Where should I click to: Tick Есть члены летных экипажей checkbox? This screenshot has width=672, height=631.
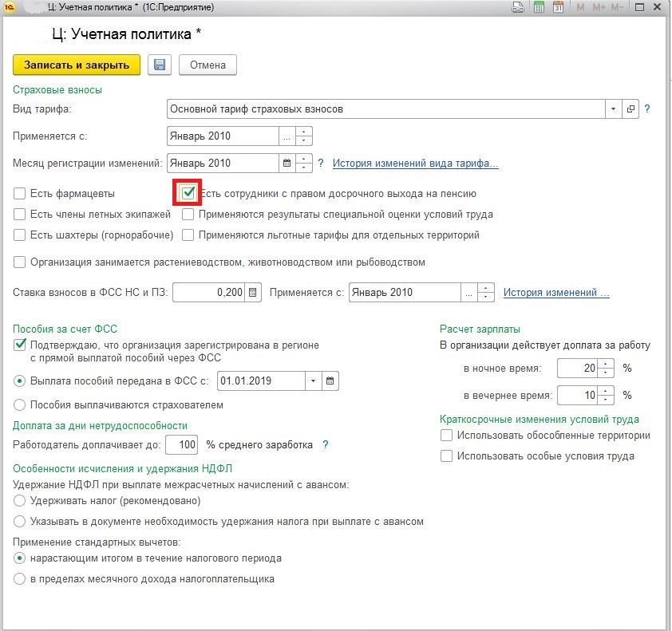[x=19, y=214]
